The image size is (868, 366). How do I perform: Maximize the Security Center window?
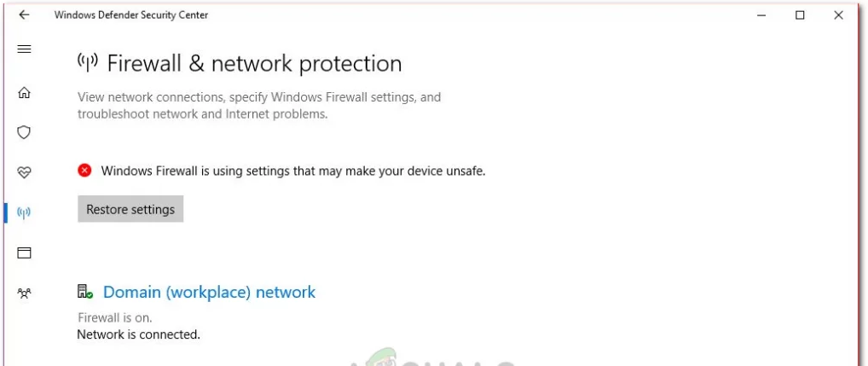tap(800, 15)
